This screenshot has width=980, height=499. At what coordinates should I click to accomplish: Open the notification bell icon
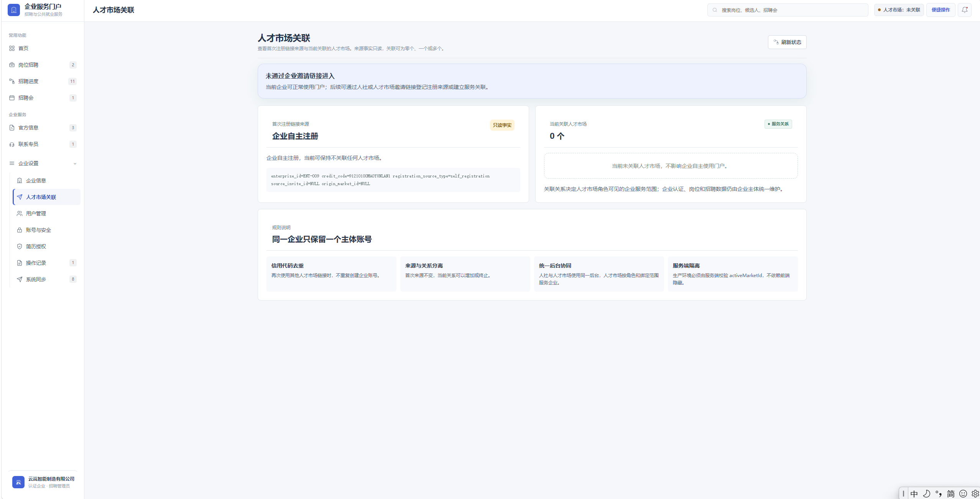pyautogui.click(x=965, y=10)
